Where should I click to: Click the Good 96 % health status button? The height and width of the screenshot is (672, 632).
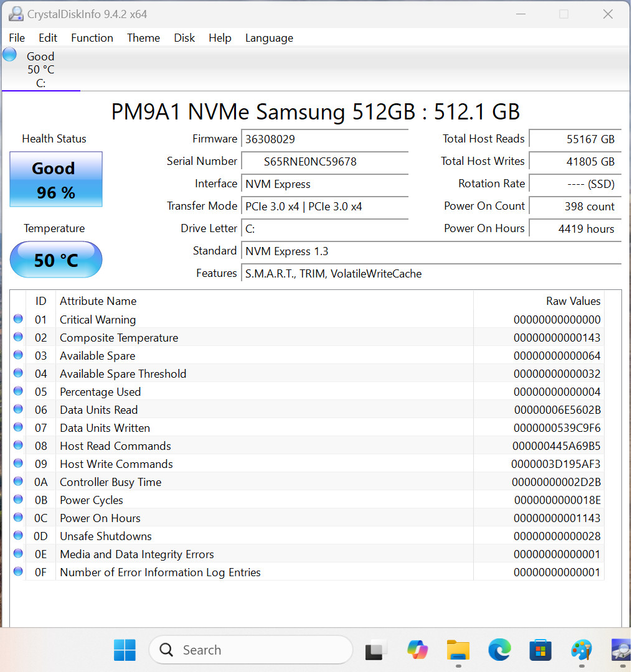[56, 179]
